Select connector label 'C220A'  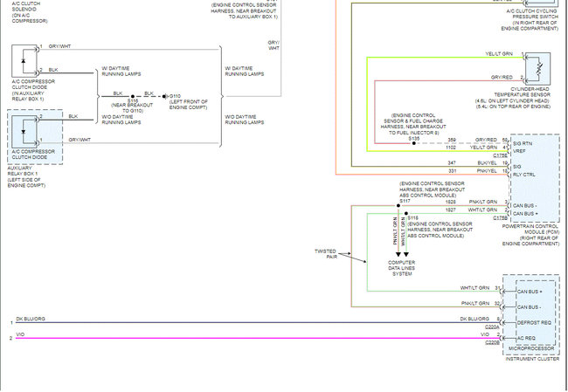(493, 327)
